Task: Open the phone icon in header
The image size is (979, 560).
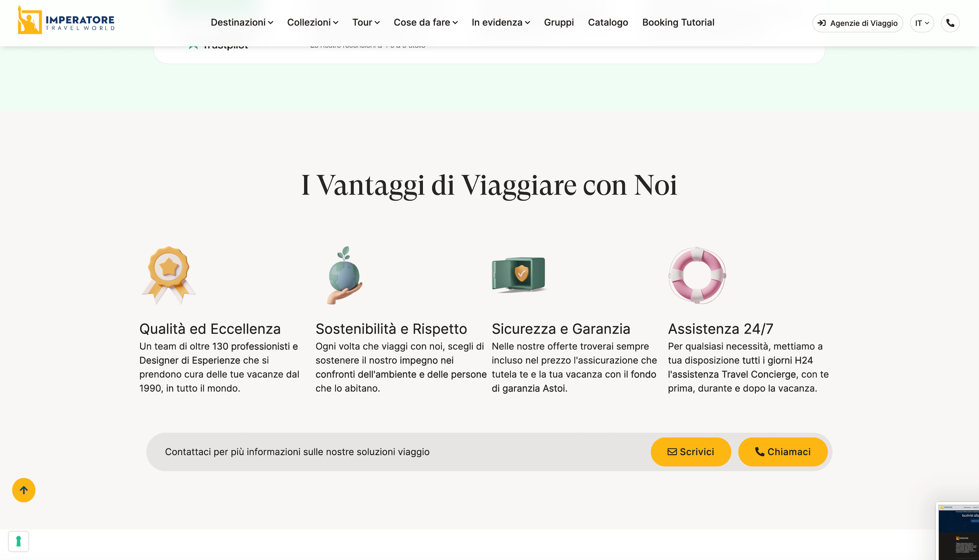Action: pos(950,23)
